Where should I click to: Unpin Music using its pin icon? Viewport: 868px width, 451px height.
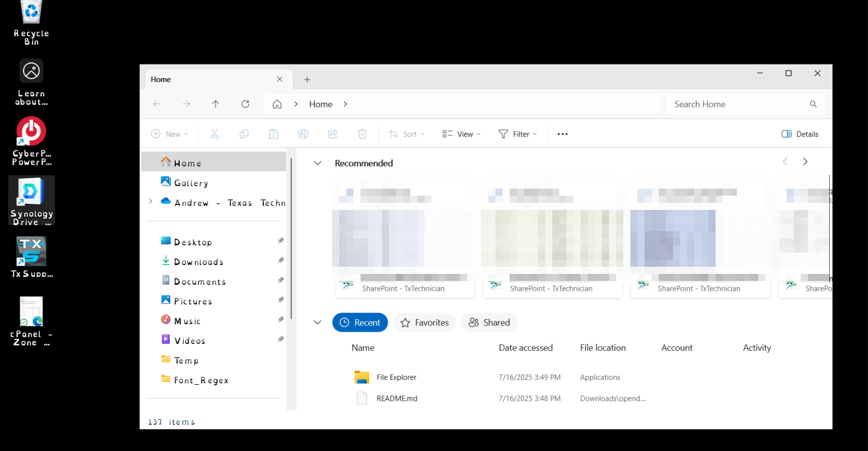(x=281, y=320)
